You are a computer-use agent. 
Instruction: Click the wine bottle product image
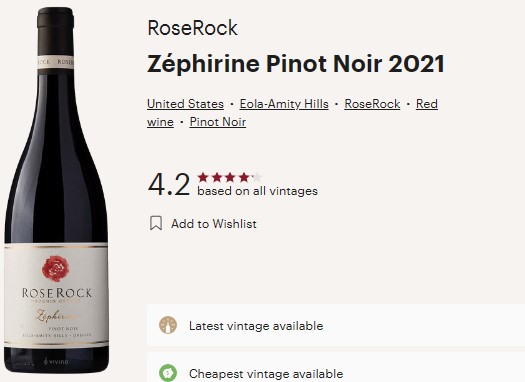(x=56, y=190)
